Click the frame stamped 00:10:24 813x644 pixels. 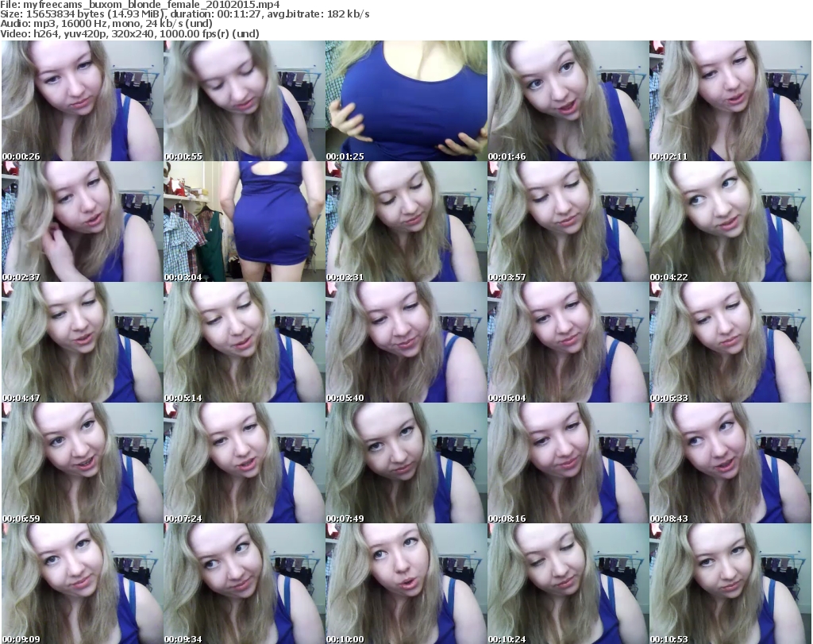(568, 584)
